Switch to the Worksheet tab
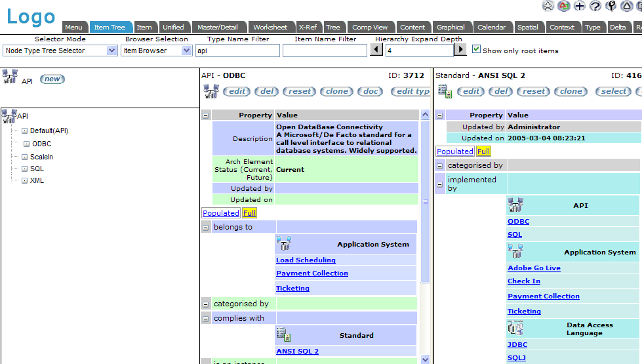The width and height of the screenshot is (642, 364). 270,27
